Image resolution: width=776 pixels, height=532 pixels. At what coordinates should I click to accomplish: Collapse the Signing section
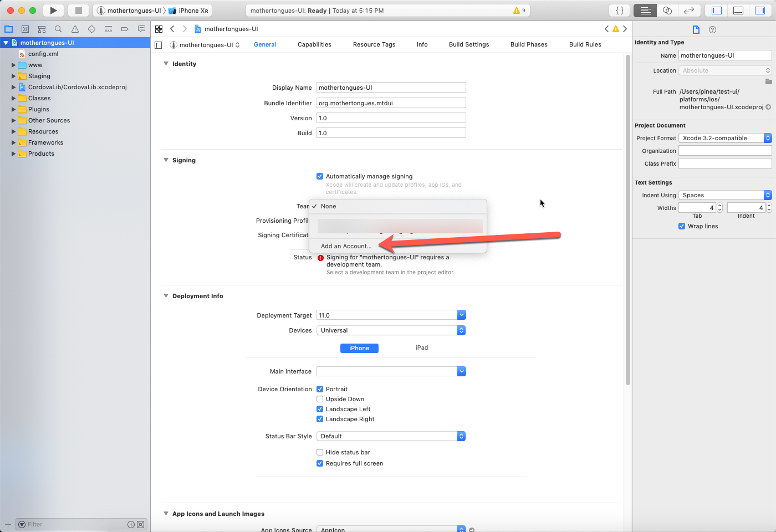click(x=166, y=160)
